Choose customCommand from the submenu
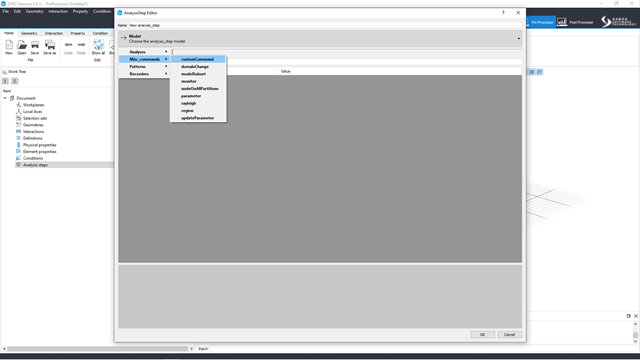640x360 pixels. 198,59
